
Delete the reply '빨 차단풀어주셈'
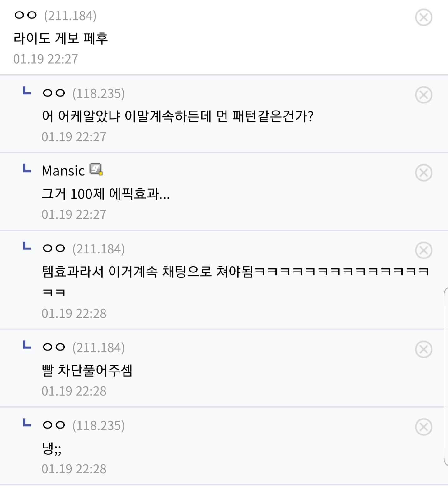[423, 349]
